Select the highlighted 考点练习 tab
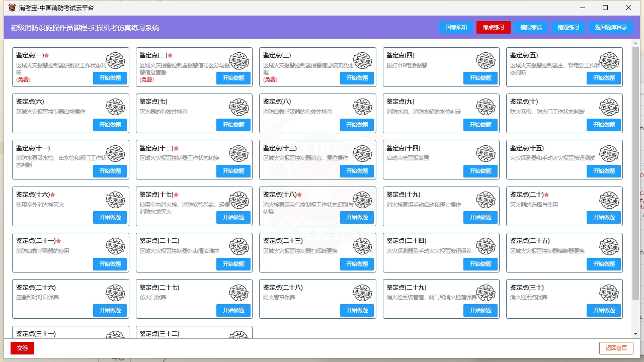Image resolution: width=644 pixels, height=362 pixels. click(493, 28)
